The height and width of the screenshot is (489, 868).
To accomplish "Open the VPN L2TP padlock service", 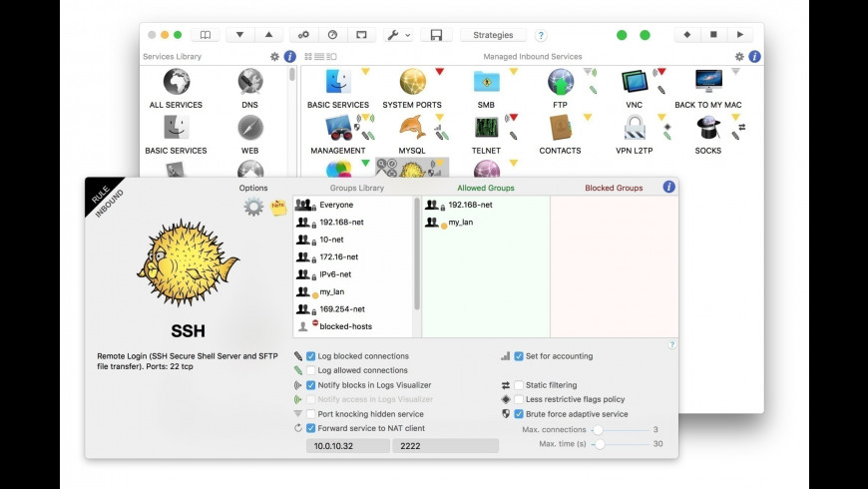I will coord(634,128).
